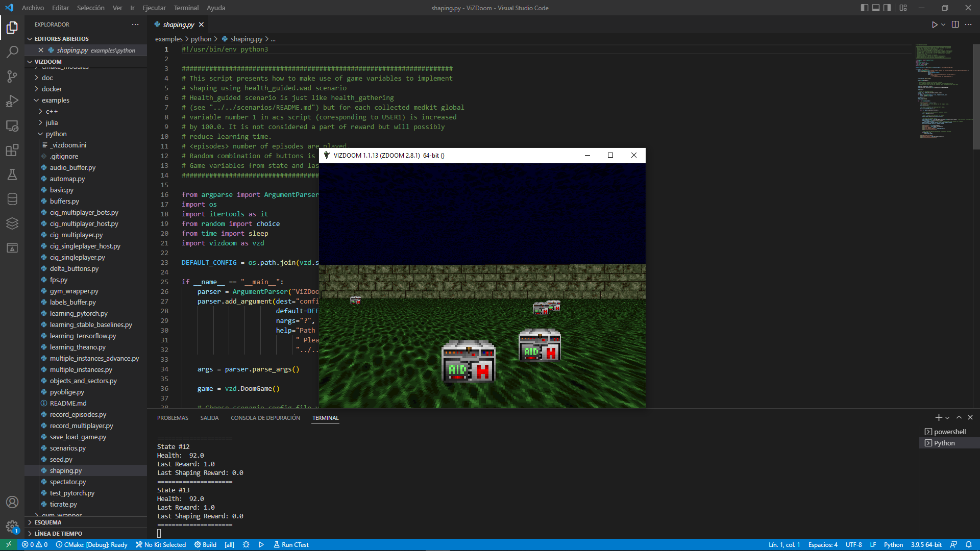Open the Remote Explorer panel
The image size is (980, 551).
click(12, 126)
